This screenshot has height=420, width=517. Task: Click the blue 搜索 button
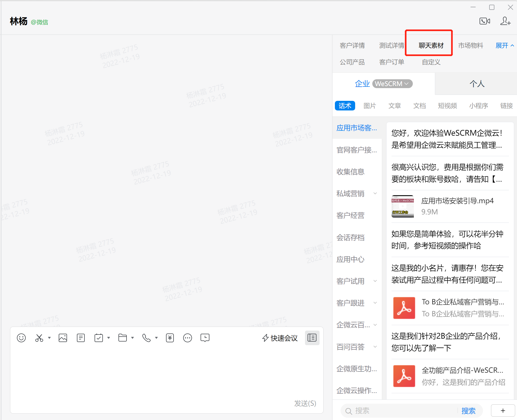[468, 411]
